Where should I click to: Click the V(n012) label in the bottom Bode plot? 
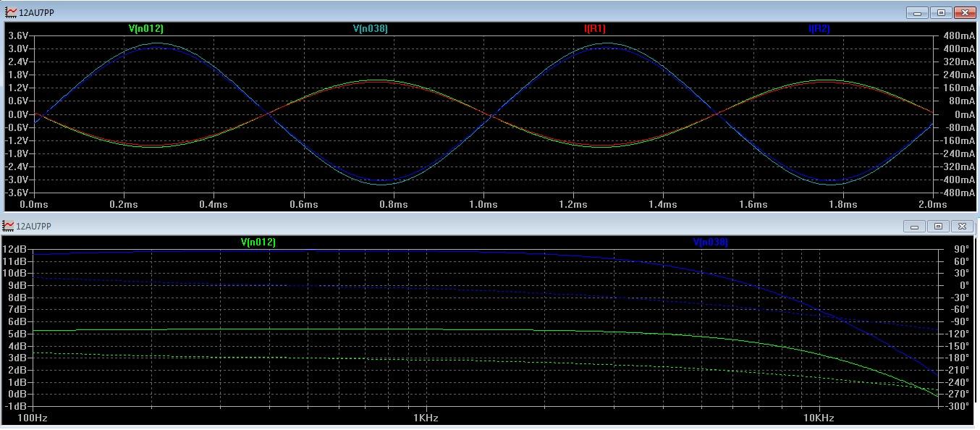pos(258,243)
